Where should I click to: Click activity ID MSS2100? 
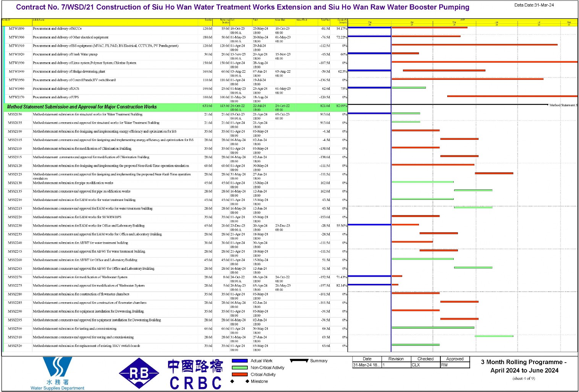coord(15,131)
